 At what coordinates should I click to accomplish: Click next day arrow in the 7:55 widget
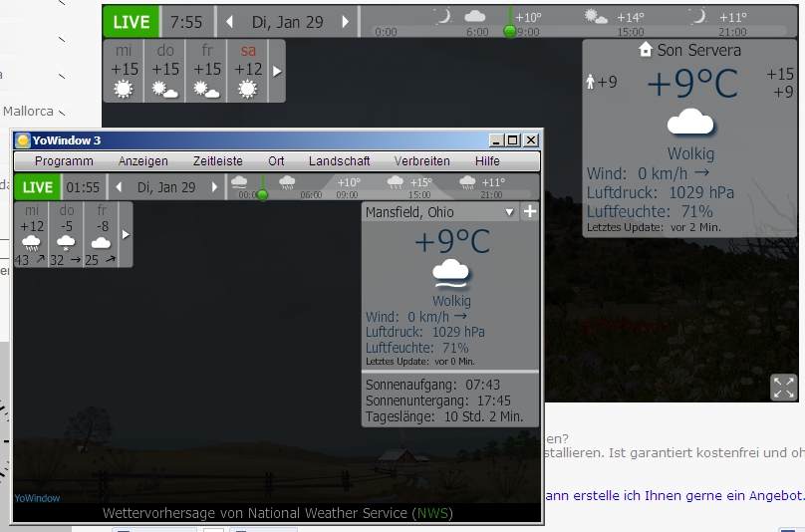coord(346,22)
